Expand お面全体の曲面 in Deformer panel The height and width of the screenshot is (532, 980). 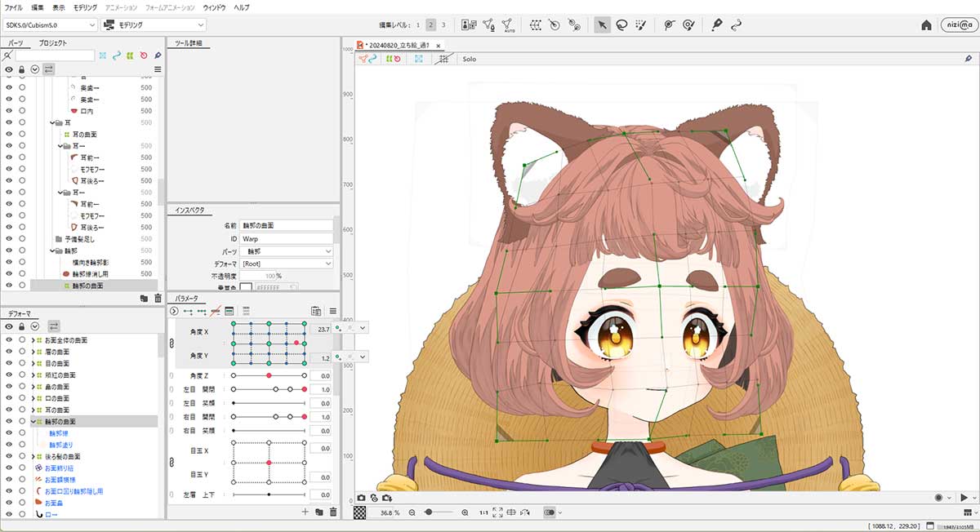[x=33, y=340]
